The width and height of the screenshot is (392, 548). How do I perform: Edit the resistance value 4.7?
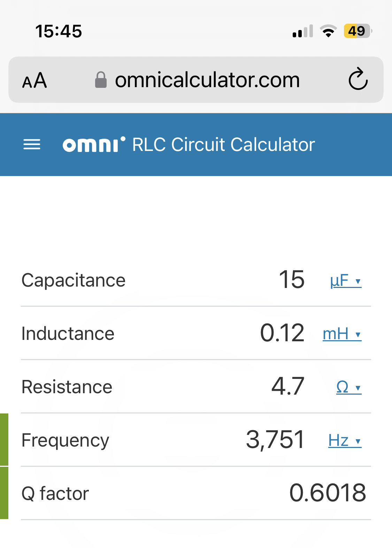click(x=288, y=386)
